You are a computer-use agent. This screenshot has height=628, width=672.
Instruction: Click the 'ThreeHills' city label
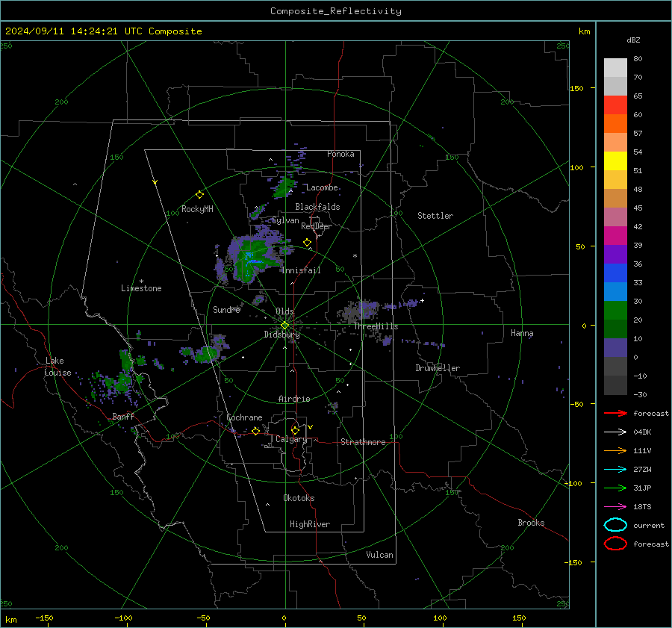376,326
